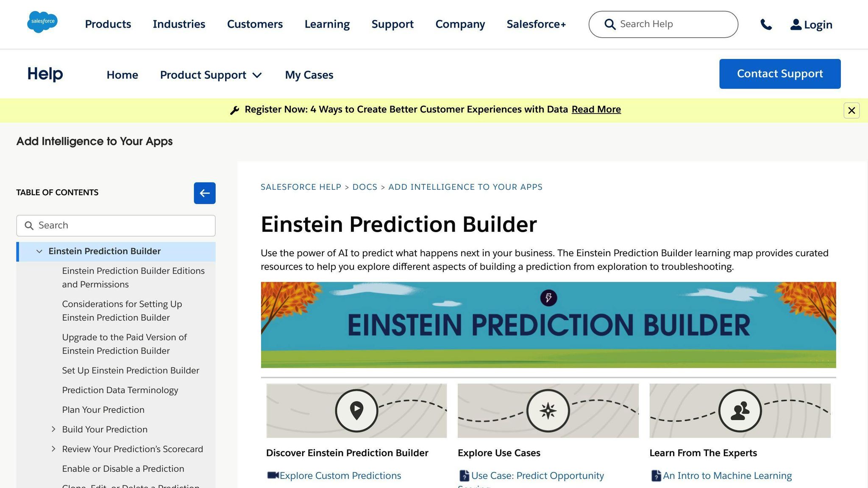Open the Product Support dropdown
This screenshot has height=488, width=868.
[211, 75]
